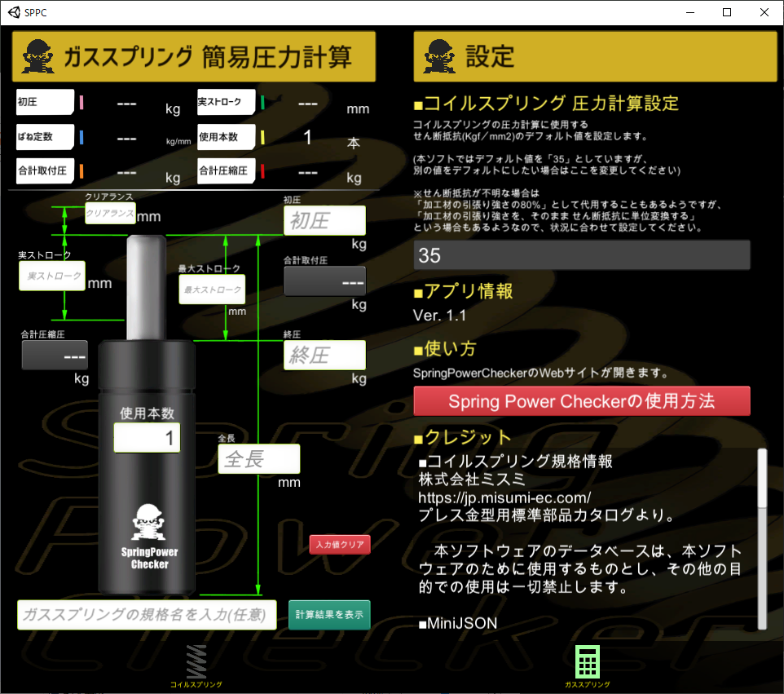Click the blue marker next to ばね定数 label

coord(81,137)
